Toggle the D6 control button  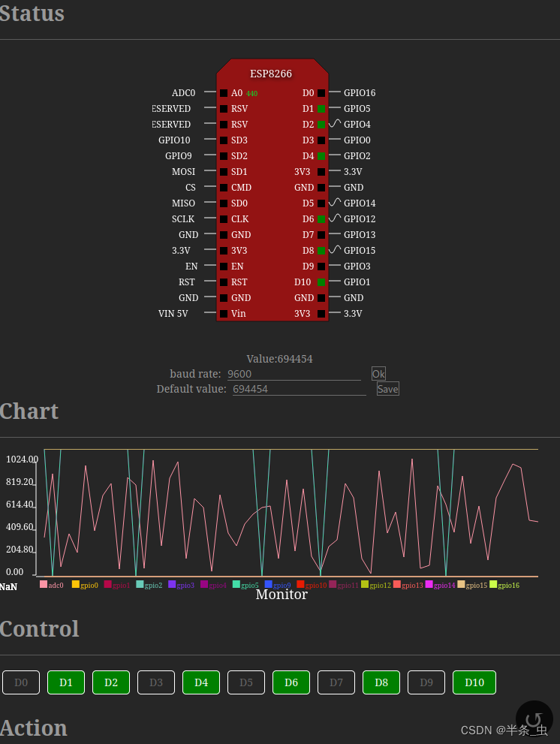(x=291, y=682)
